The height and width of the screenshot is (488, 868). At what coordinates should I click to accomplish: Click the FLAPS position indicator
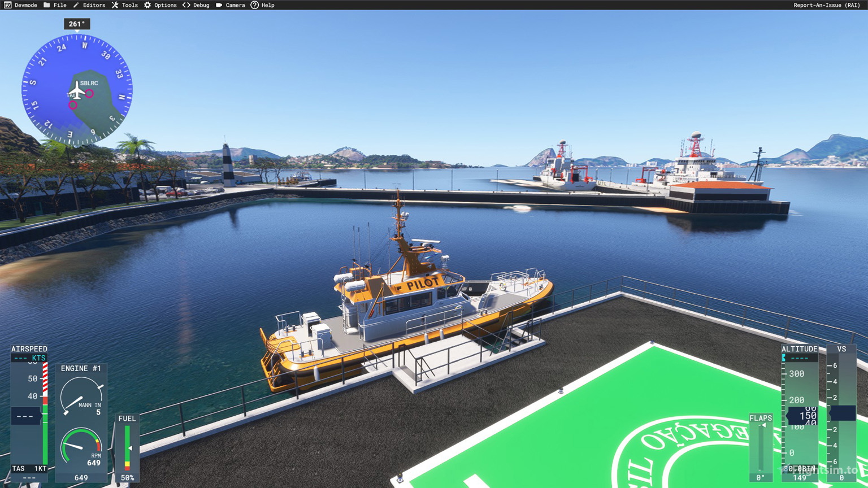761,447
